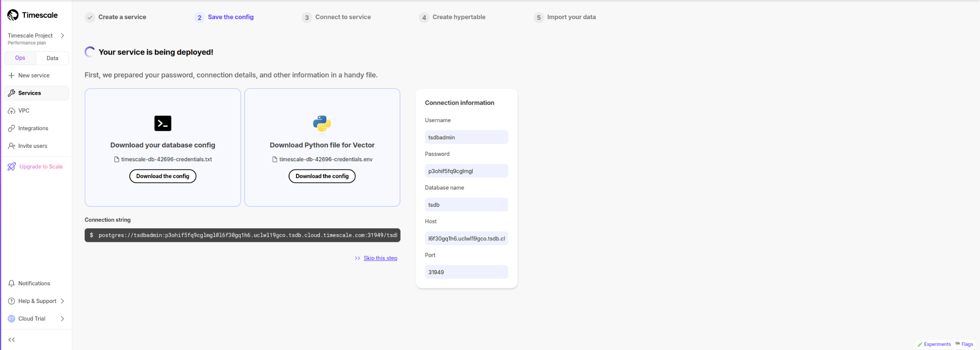This screenshot has width=980, height=350.
Task: Open VPC from the sidebar
Action: point(23,111)
